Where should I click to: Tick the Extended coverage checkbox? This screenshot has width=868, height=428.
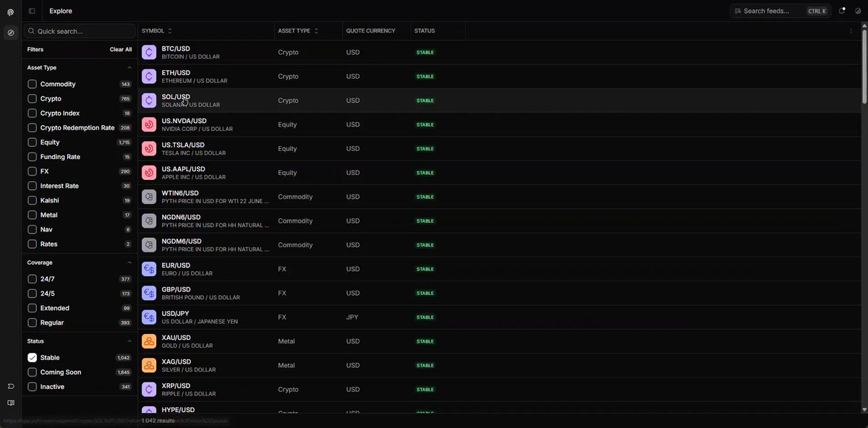point(32,308)
